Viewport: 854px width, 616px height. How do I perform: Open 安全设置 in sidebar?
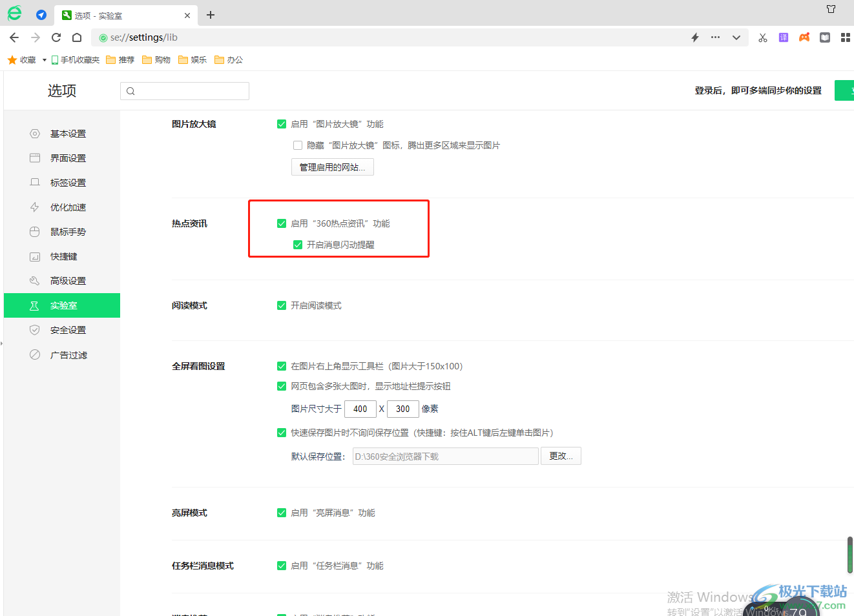62,330
